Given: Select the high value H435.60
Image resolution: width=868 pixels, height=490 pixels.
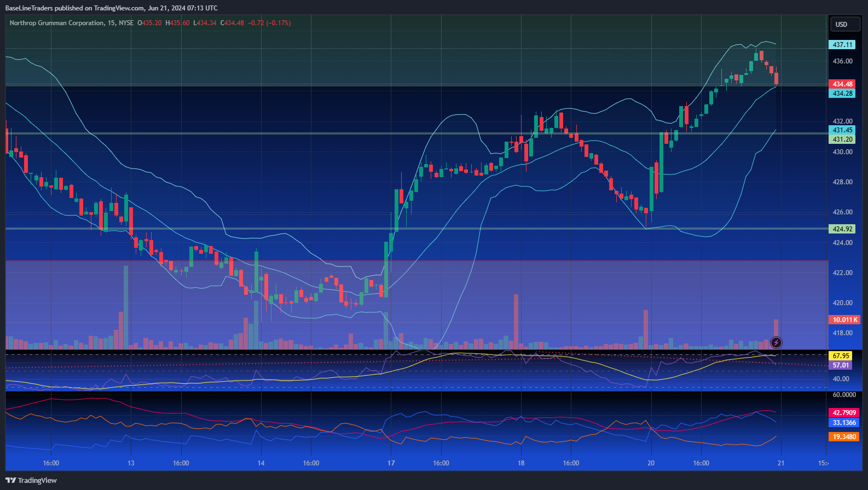Looking at the screenshot, I should (x=178, y=23).
